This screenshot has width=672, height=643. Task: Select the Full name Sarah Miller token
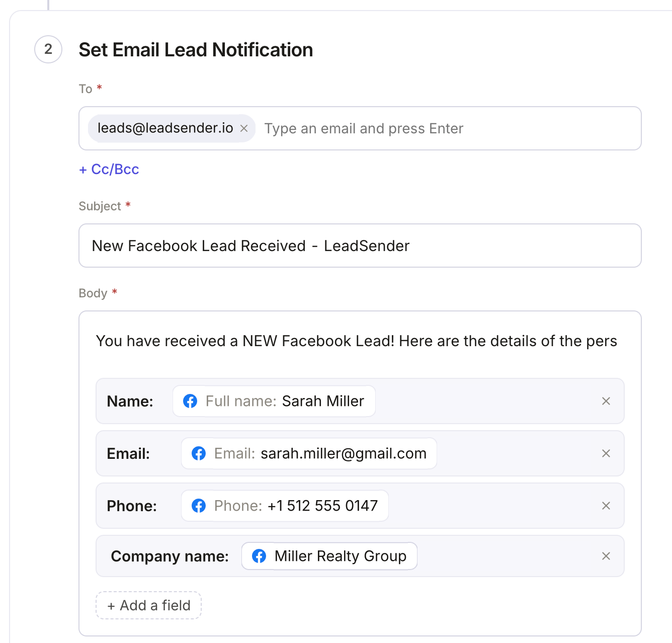tap(274, 401)
